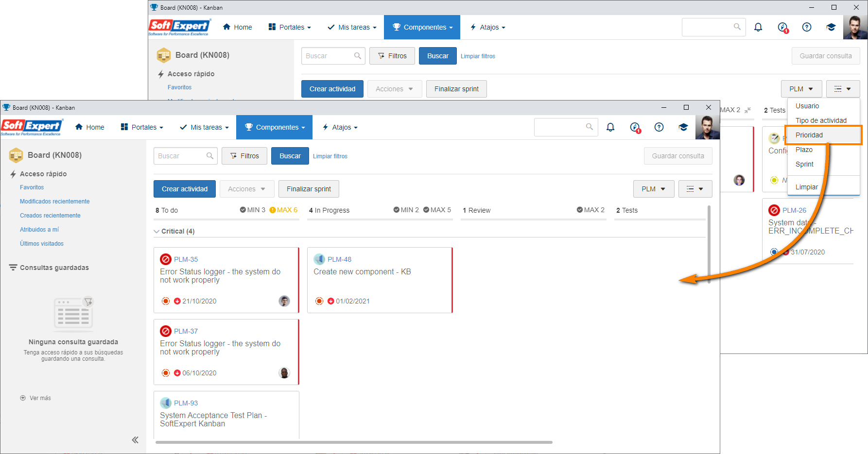This screenshot has width=868, height=454.
Task: Open help icon in back window
Action: point(807,27)
